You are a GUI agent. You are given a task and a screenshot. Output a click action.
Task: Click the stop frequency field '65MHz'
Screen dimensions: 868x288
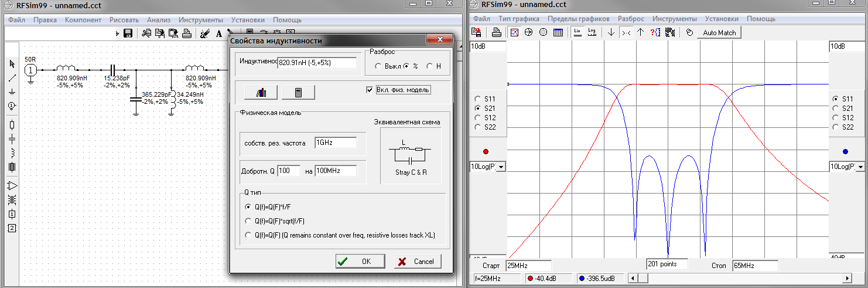coord(755,266)
